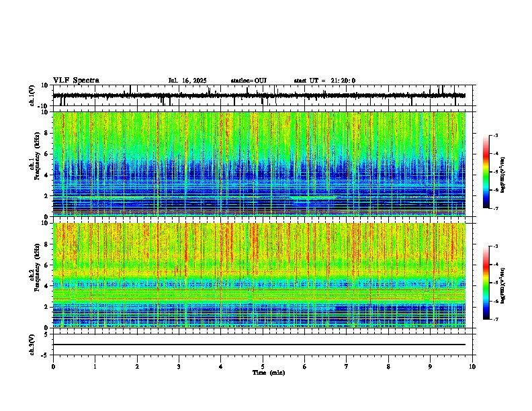532x411 pixels.
Task: Click time axis tick label '6'
Action: click(x=305, y=367)
